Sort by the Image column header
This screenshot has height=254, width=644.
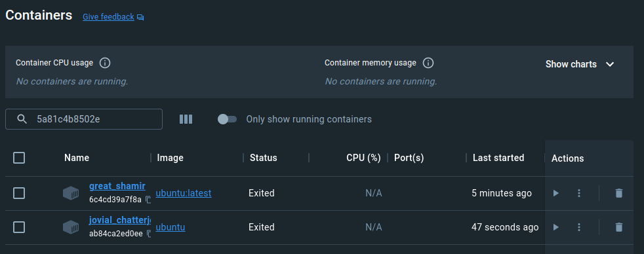click(170, 158)
